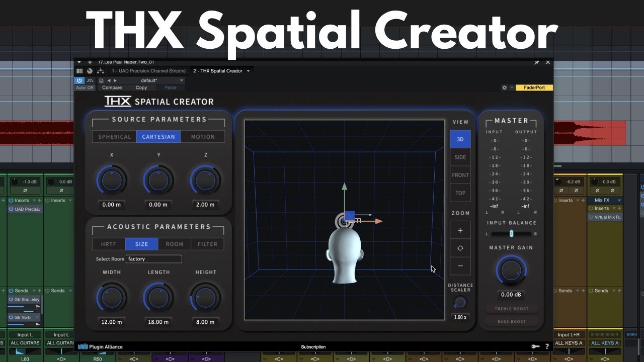Screen dimensions: 644x362
Task: Open the default* preset dropdown
Action: (152, 80)
